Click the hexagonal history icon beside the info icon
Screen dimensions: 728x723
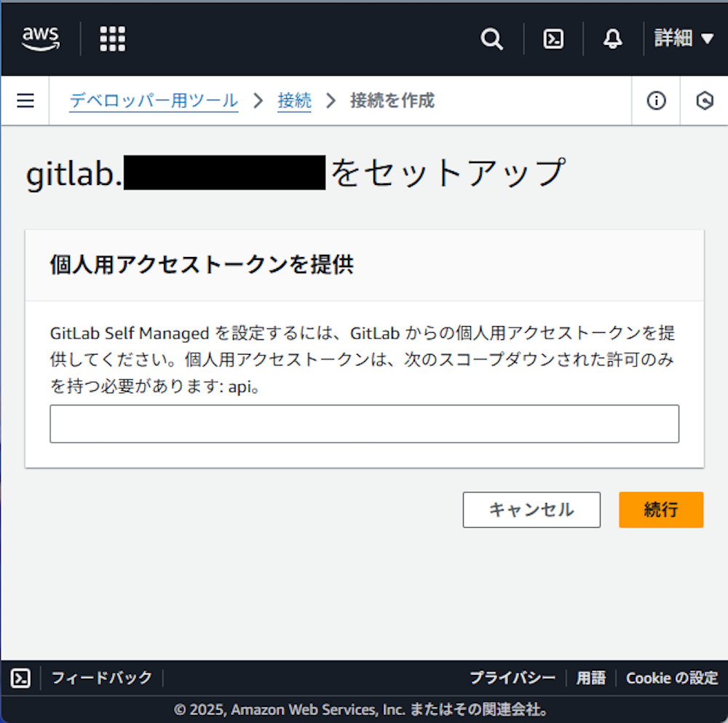tap(704, 101)
